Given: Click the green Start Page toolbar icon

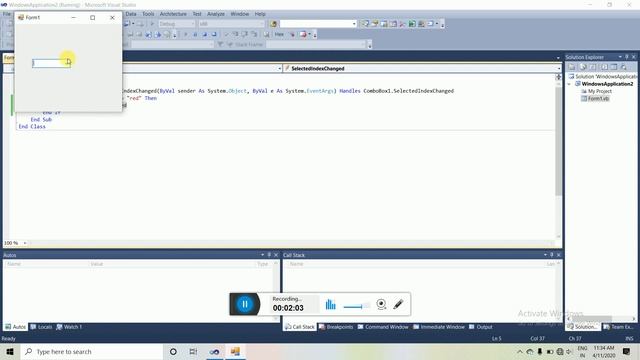Looking at the screenshot, I should tap(412, 24).
